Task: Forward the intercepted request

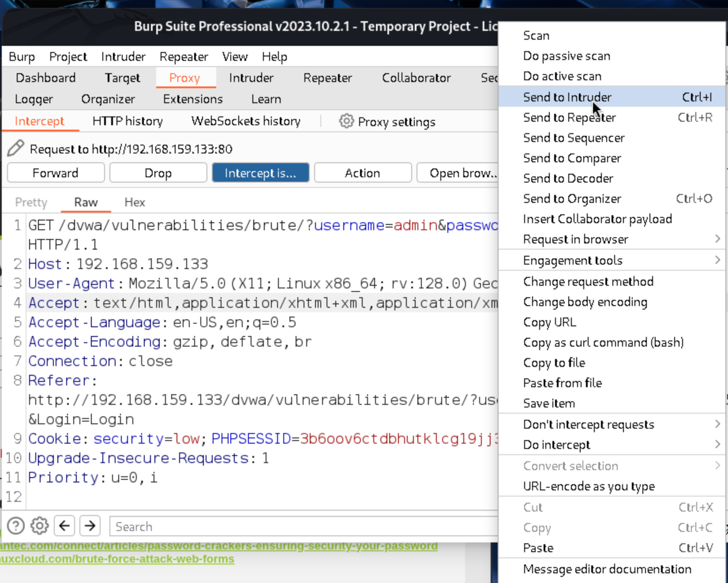Action: 56,173
